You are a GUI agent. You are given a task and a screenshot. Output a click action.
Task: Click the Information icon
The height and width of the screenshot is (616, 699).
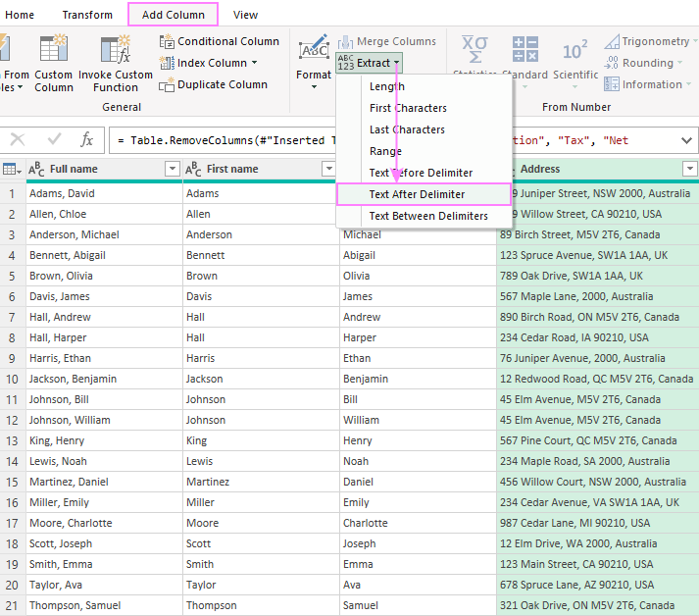coord(612,84)
